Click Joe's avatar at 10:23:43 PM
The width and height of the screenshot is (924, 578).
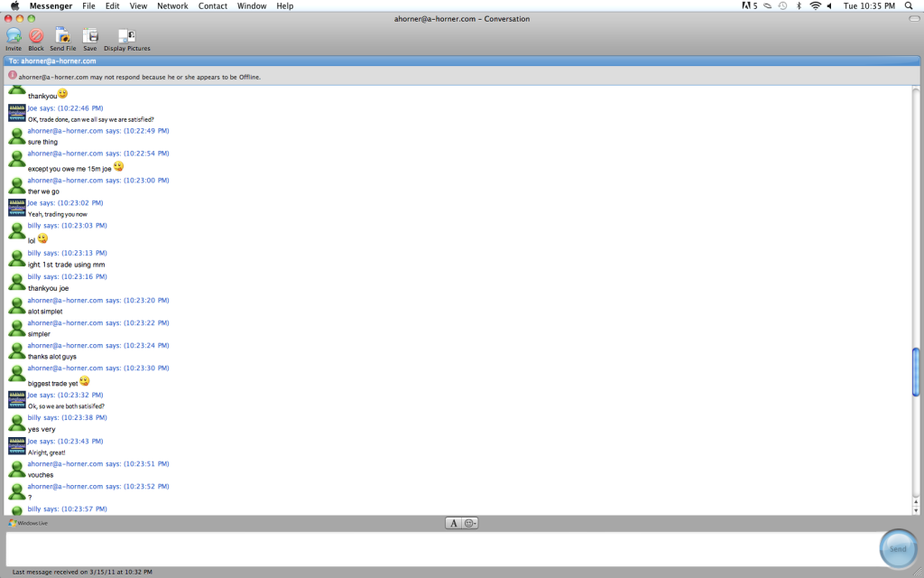(x=16, y=446)
